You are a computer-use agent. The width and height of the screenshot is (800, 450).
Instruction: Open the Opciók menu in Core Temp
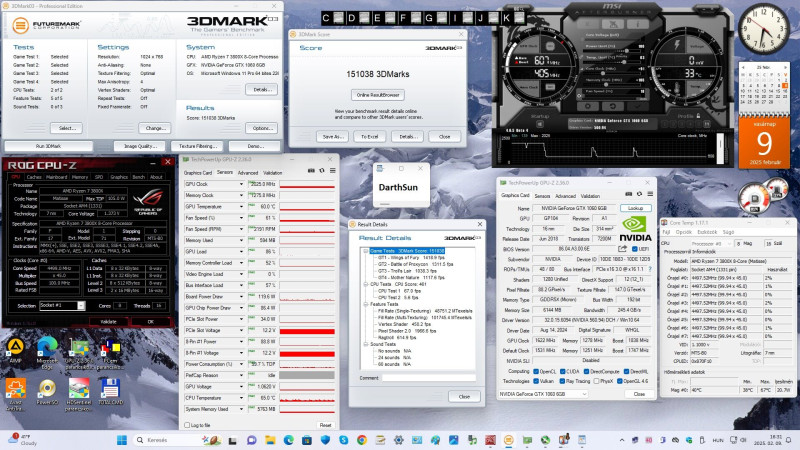tap(684, 232)
